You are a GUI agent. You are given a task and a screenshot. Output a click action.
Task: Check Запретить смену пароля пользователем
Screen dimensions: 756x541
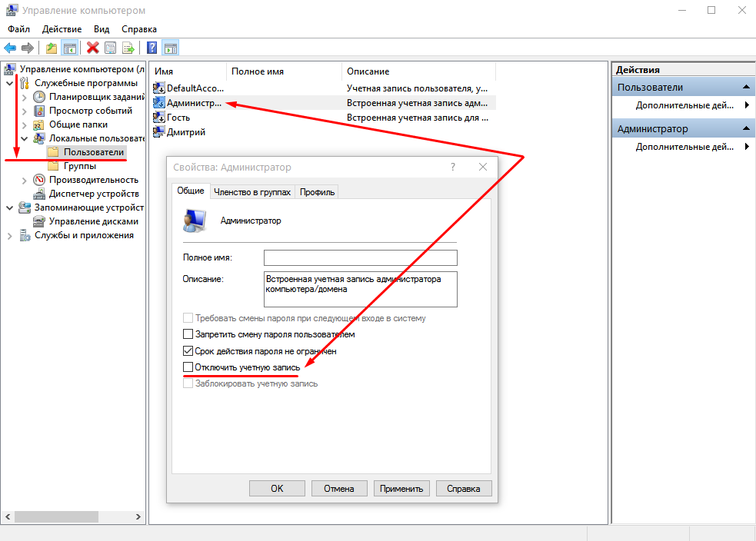[x=188, y=334]
